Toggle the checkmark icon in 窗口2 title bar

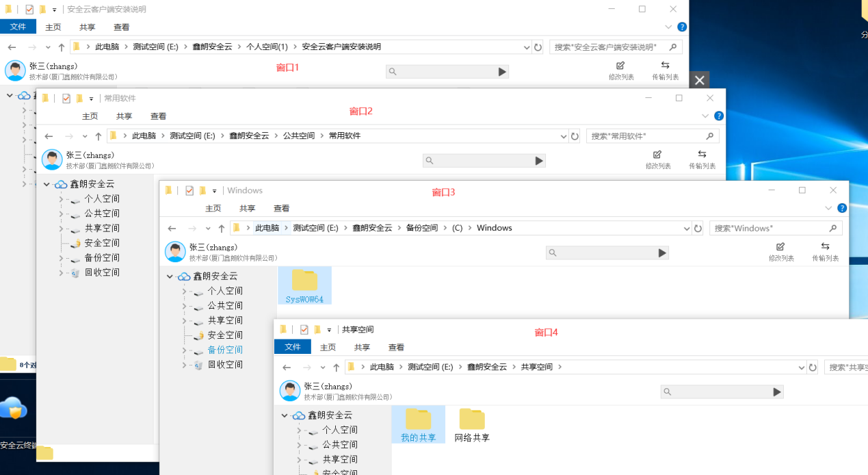66,98
